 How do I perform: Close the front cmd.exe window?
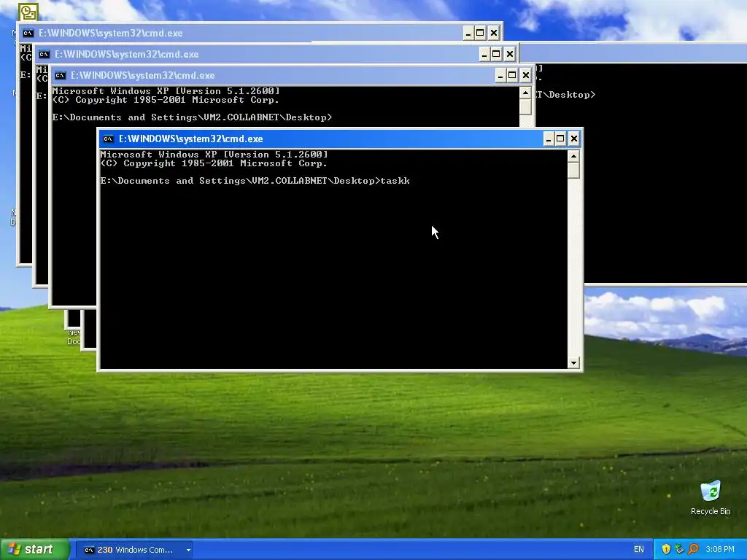[573, 139]
